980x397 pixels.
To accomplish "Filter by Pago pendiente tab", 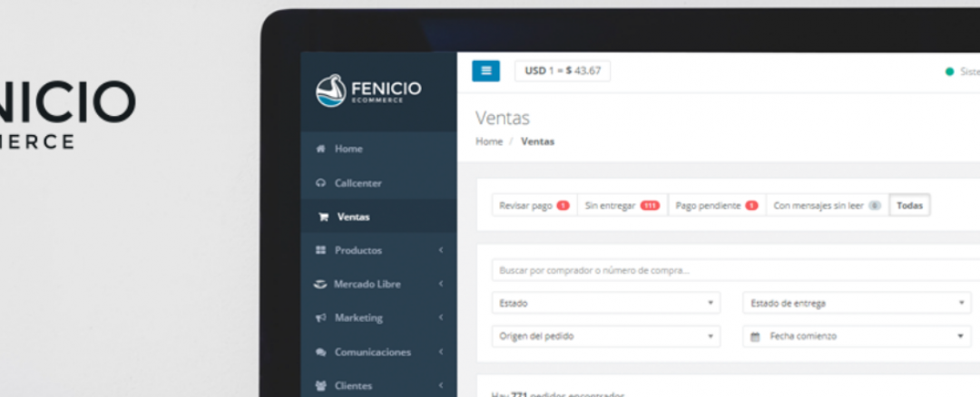I will tap(717, 206).
